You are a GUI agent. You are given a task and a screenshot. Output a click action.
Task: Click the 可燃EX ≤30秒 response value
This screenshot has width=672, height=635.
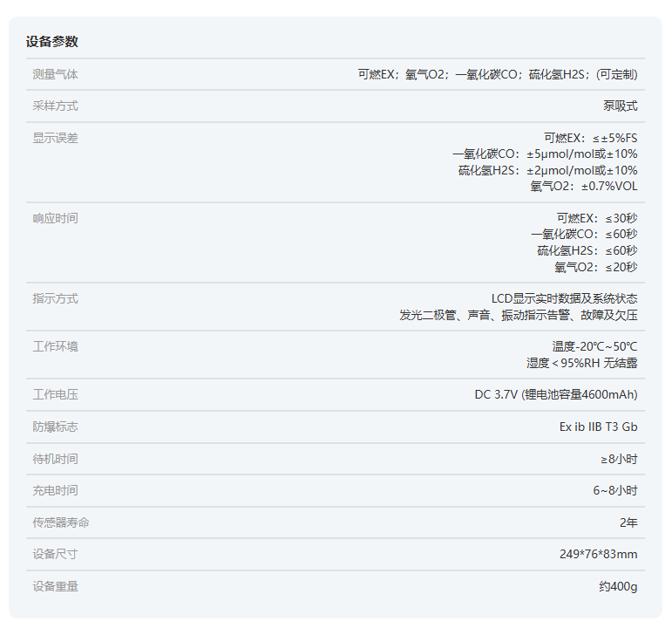596,218
